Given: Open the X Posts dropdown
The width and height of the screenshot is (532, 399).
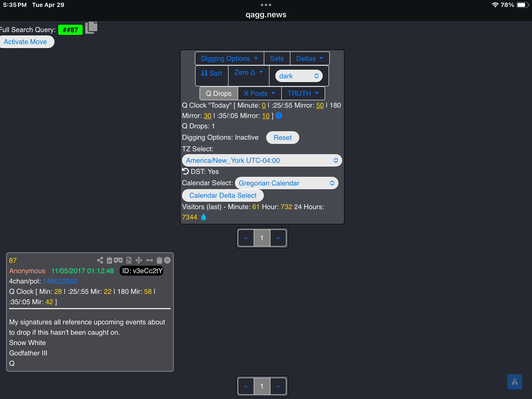Looking at the screenshot, I should click(260, 94).
